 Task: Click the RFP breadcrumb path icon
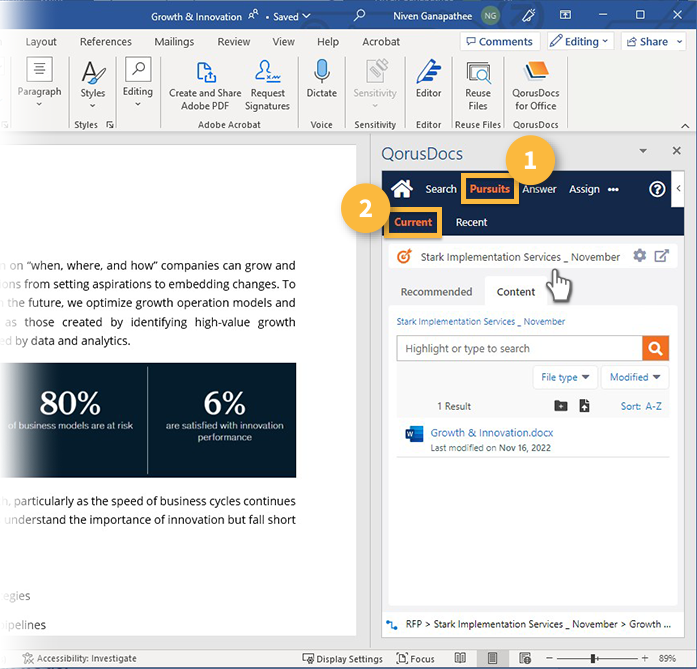coord(392,625)
